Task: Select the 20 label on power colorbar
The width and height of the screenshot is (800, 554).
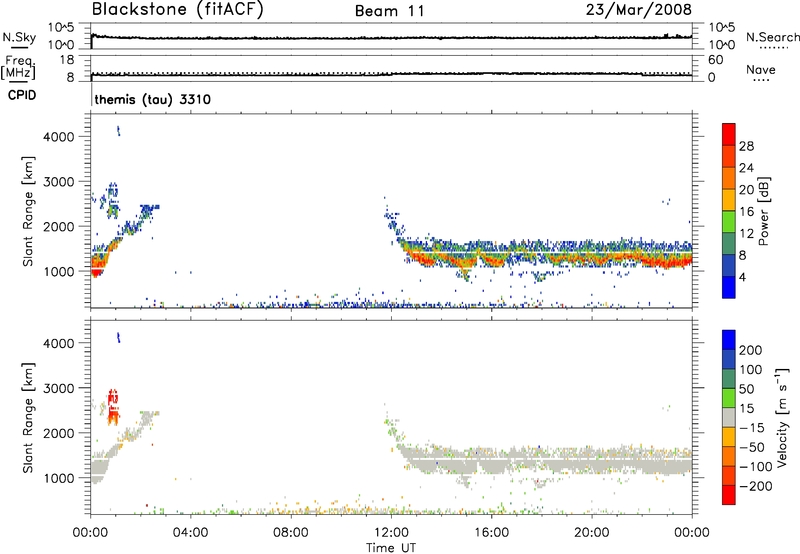Action: [x=746, y=190]
